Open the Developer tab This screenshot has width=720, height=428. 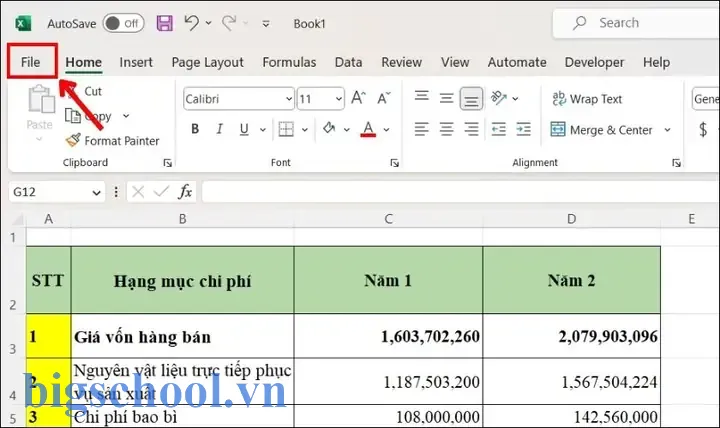(595, 62)
